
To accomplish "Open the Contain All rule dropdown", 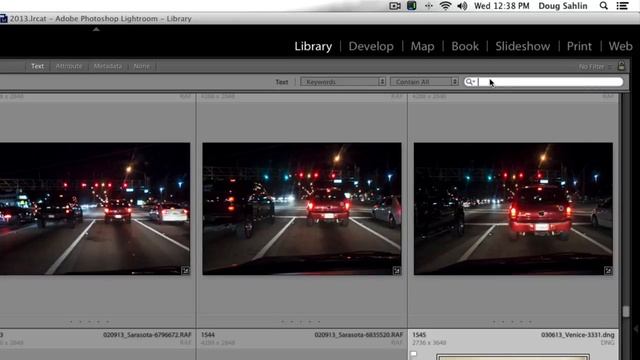I will (424, 82).
